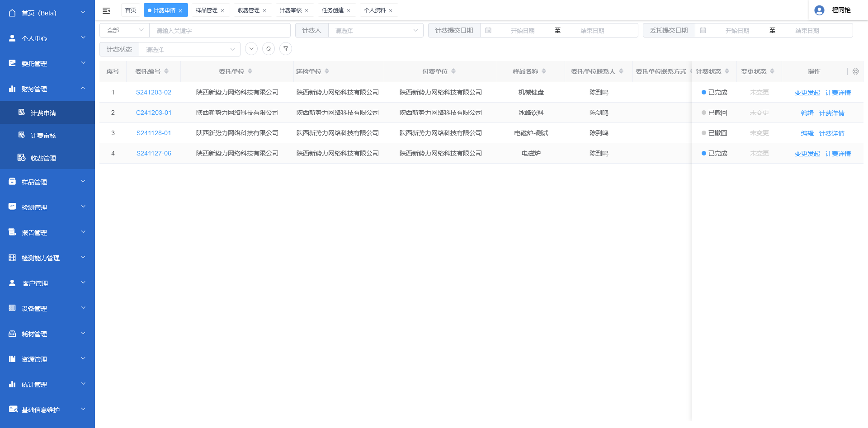Open the 计费状态 select dropdown
Viewport: 868px width, 428px height.
(x=189, y=49)
